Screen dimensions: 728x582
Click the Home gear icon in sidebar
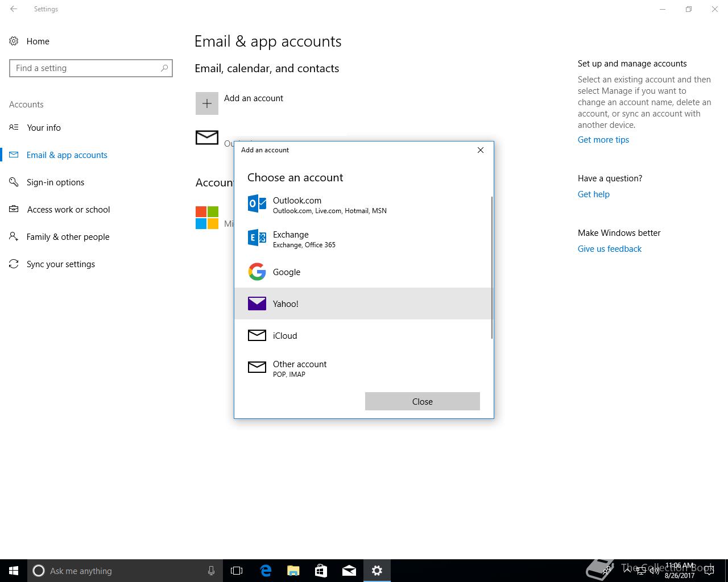pyautogui.click(x=14, y=41)
